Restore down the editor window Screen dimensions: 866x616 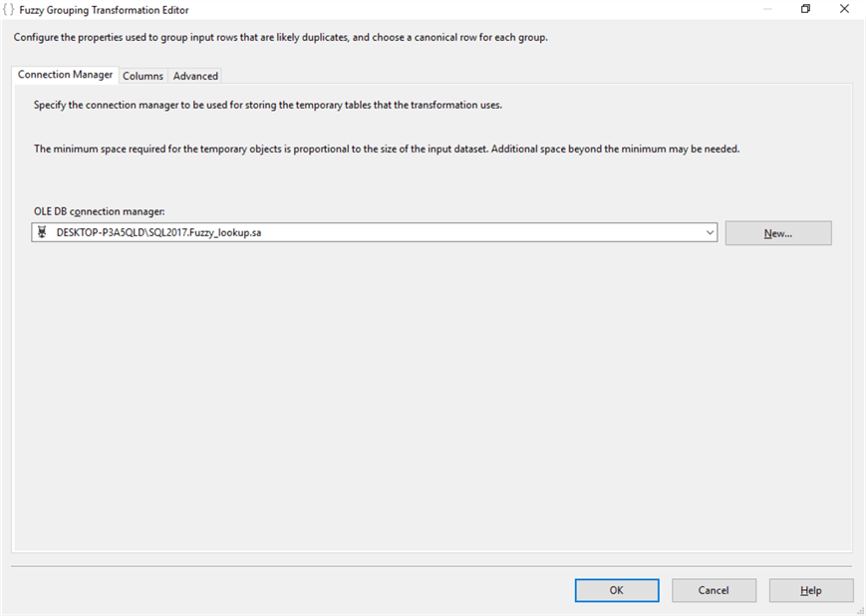pos(805,10)
